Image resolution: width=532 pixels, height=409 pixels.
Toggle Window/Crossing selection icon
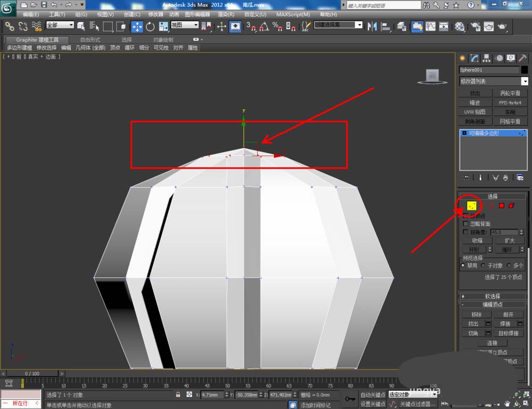click(121, 26)
